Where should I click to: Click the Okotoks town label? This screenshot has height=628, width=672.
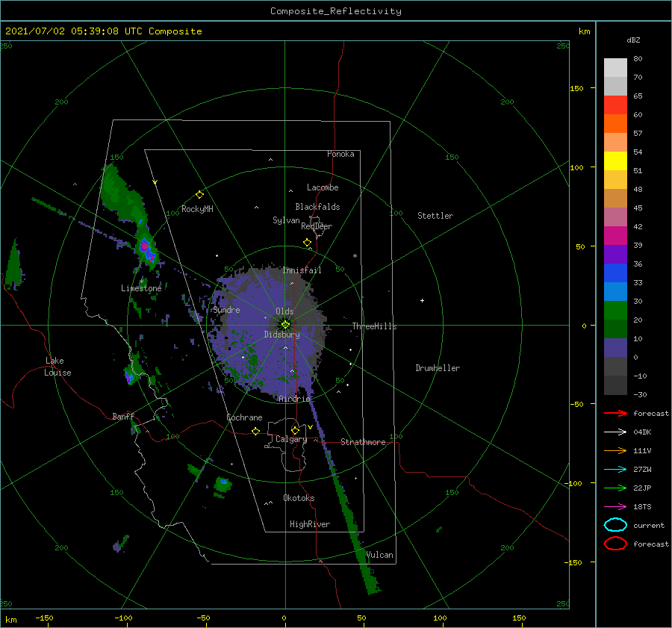(299, 498)
